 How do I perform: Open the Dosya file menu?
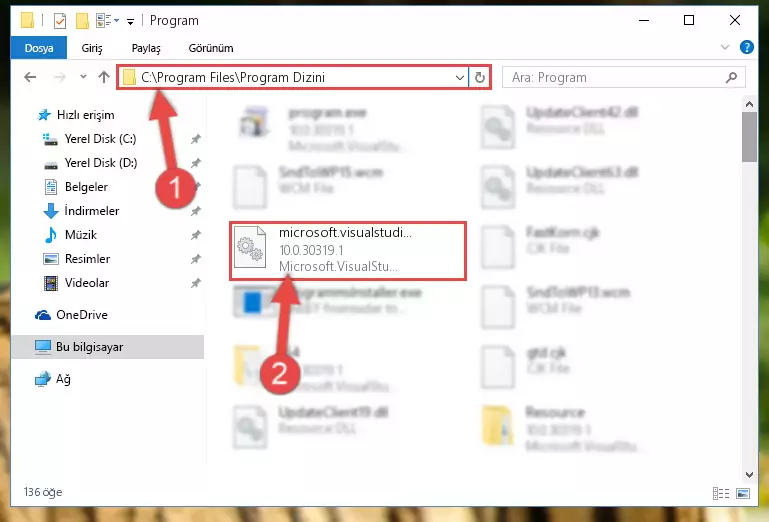(39, 48)
